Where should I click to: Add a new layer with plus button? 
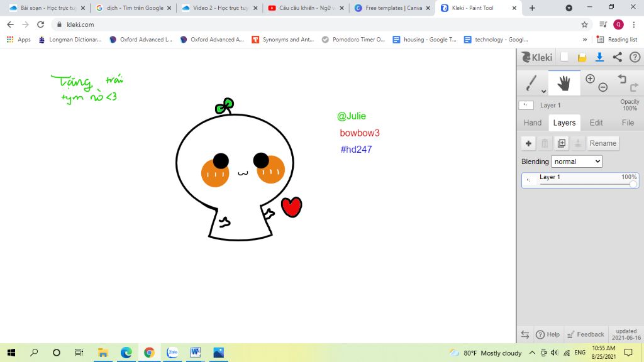point(528,143)
